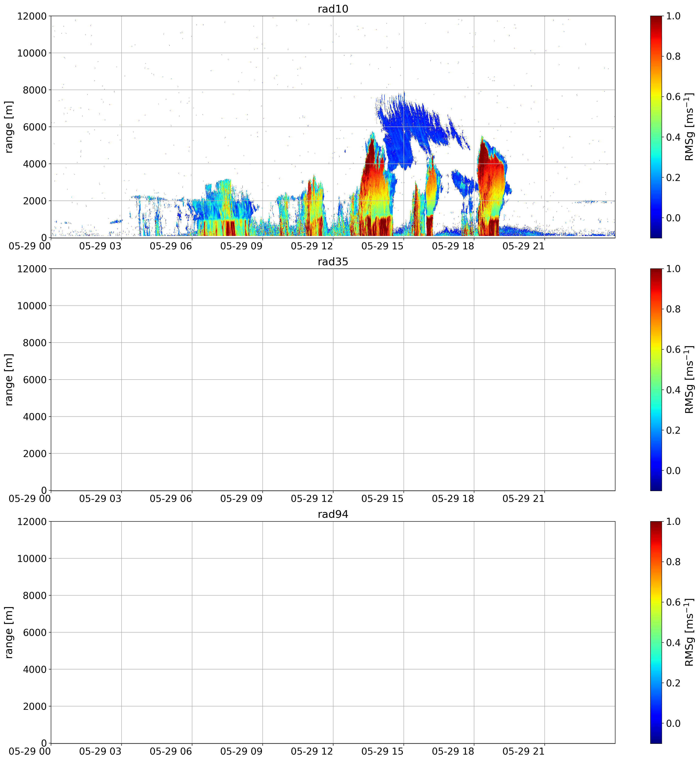Click the RMSg colorbar label beside rad35
Viewport: 700px width, 761px height.
pos(689,379)
